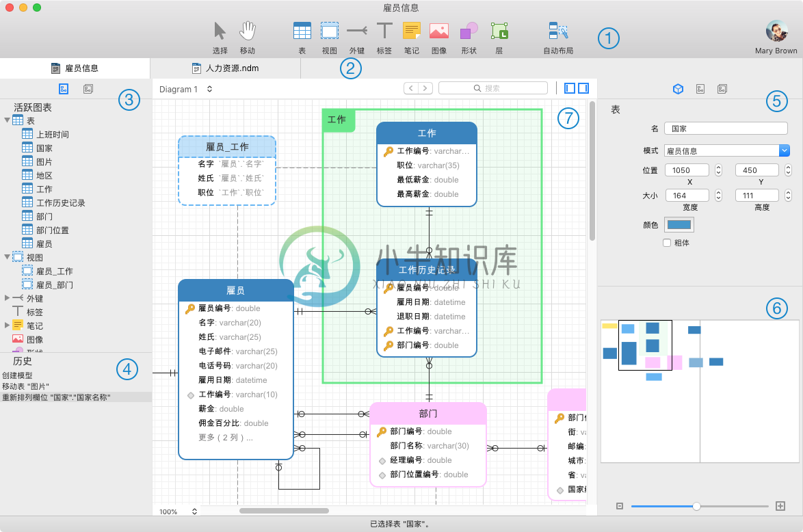
Task: Collapse the 视图 views tree node
Action: pyautogui.click(x=7, y=257)
